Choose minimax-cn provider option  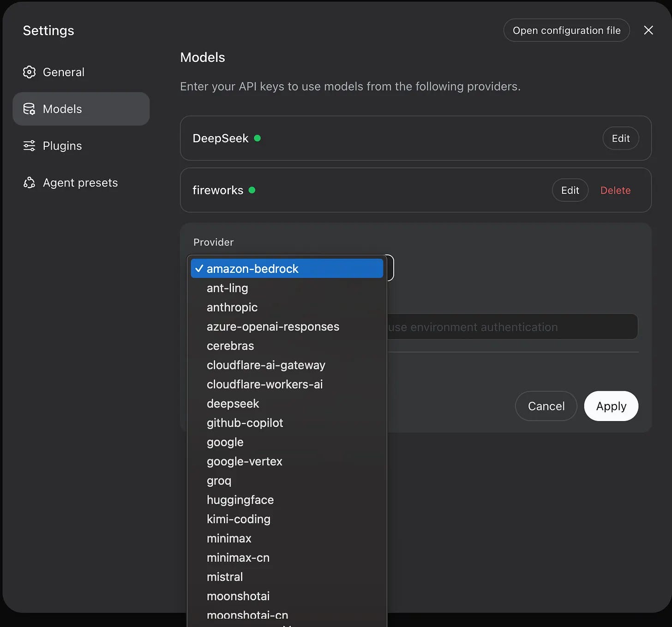coord(287,557)
